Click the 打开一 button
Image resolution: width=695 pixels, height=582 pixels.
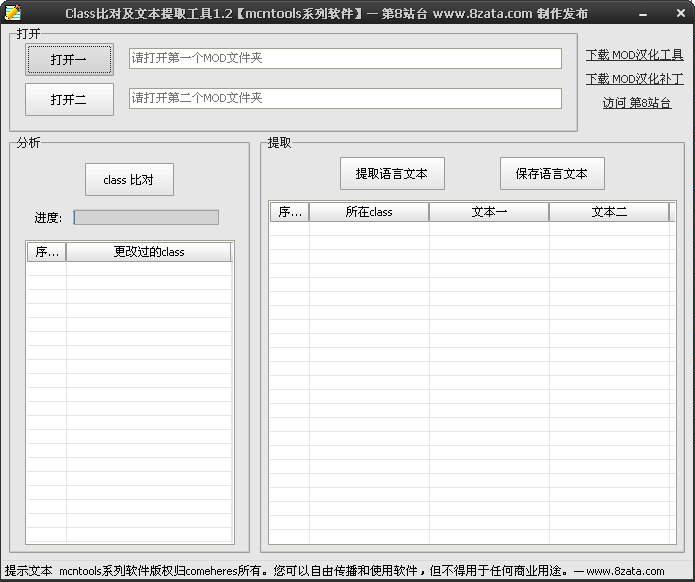pos(69,59)
